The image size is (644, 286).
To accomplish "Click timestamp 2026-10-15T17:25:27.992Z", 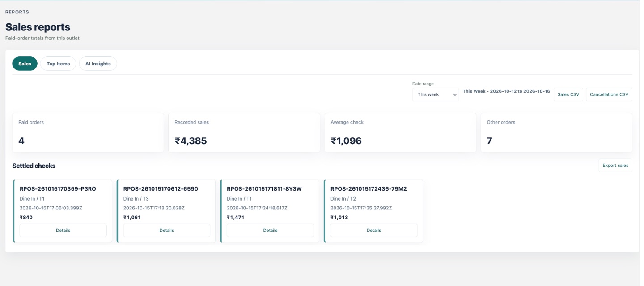I will coord(361,208).
